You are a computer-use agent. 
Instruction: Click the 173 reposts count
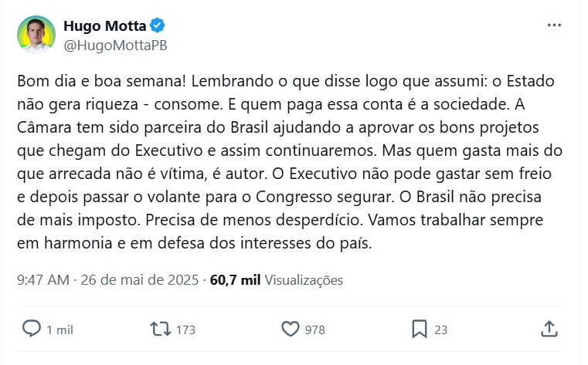tap(185, 330)
